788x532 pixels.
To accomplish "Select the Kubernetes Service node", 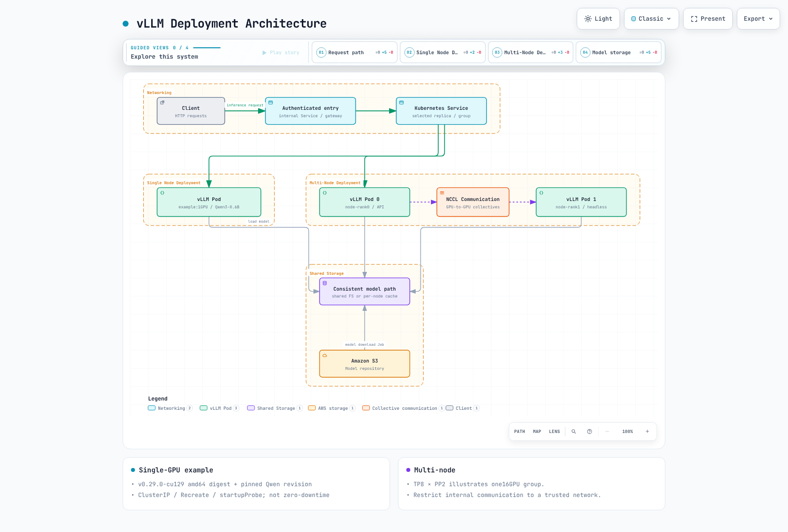I will pos(441,111).
